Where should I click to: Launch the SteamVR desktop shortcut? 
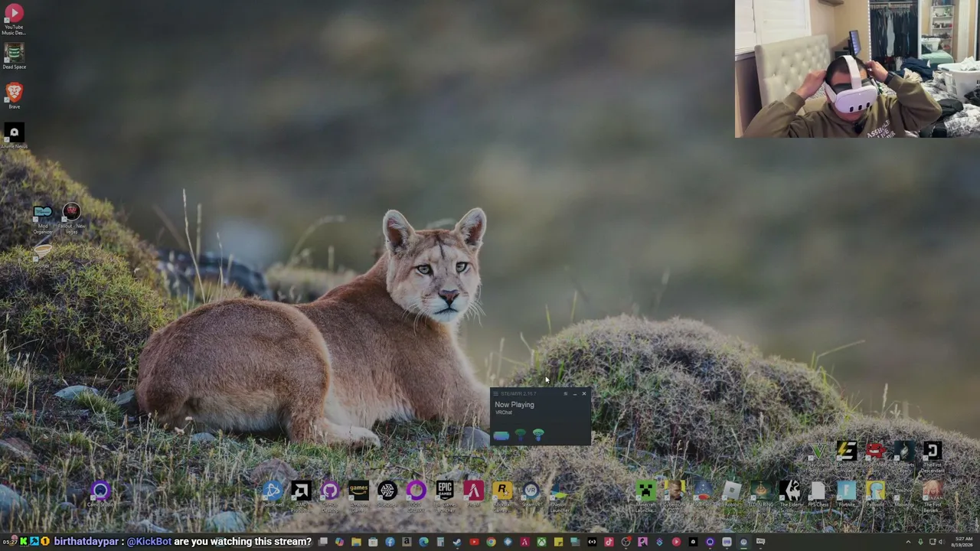tap(531, 494)
